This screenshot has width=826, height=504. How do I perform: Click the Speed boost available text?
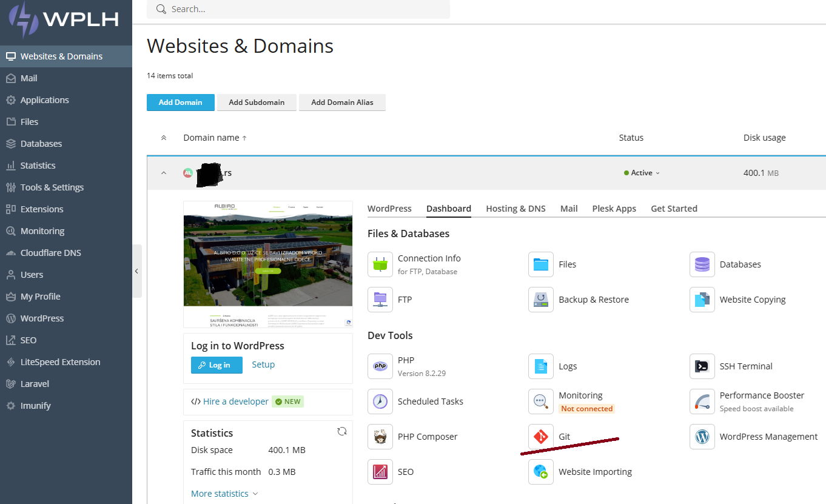tap(756, 409)
